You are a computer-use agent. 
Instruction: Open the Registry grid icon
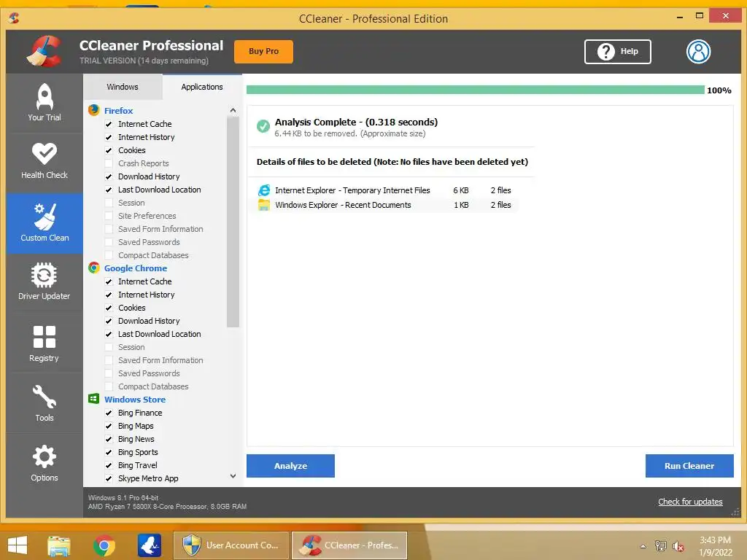tap(44, 343)
